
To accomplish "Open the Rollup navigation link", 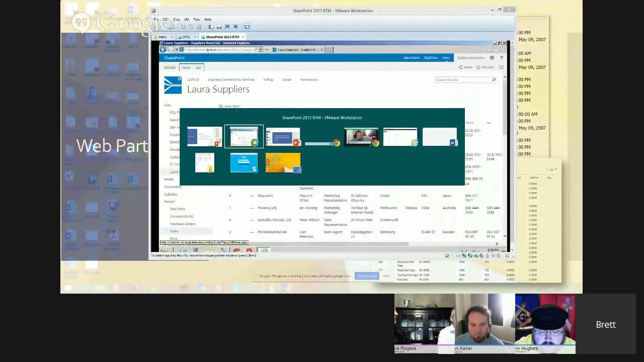I will tap(268, 79).
